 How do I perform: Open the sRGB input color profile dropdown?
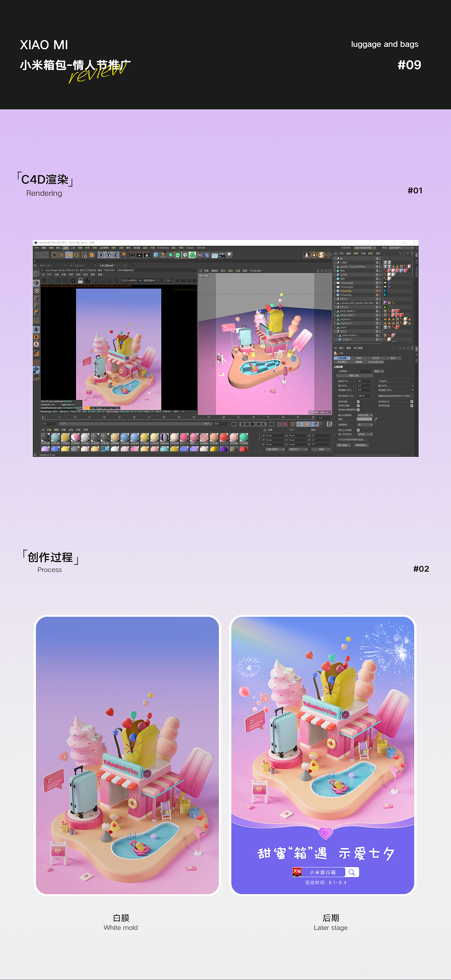[x=365, y=434]
